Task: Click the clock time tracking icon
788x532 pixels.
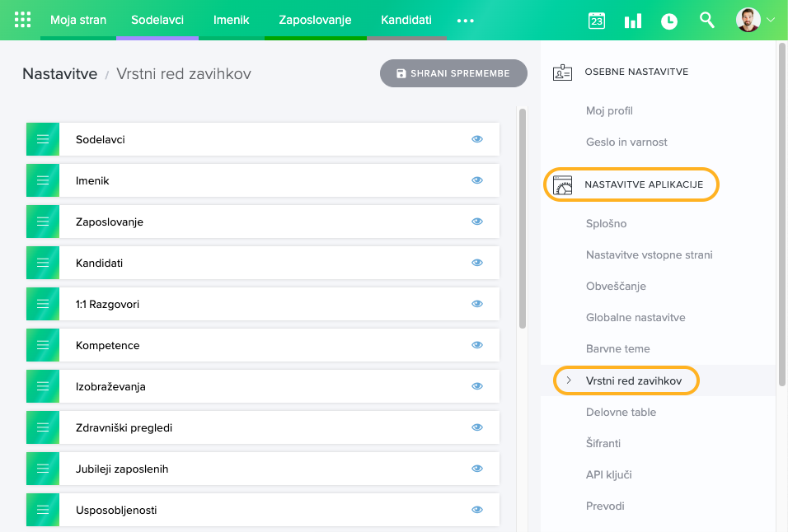Action: tap(669, 21)
